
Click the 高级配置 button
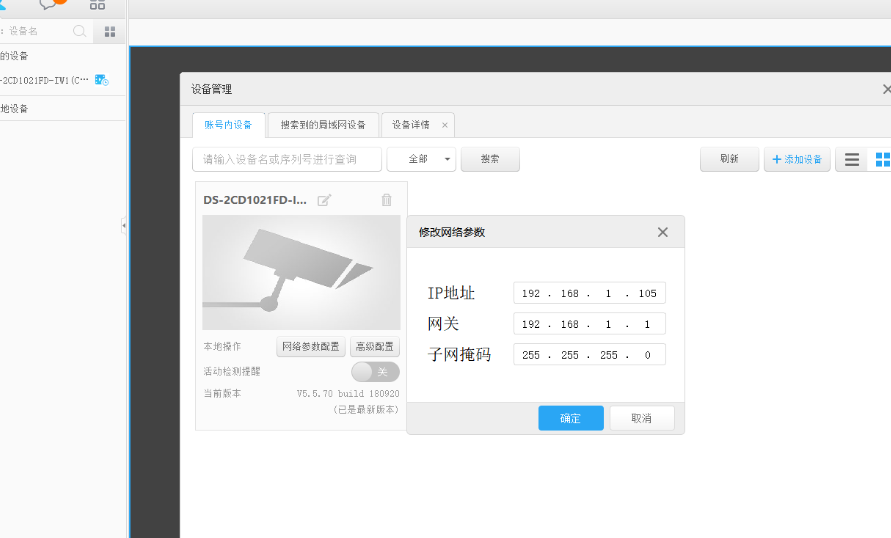pyautogui.click(x=375, y=347)
